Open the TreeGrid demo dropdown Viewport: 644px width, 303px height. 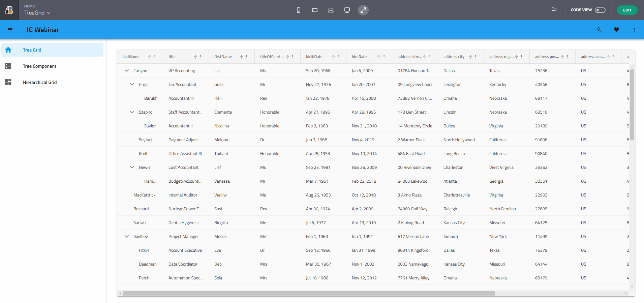point(37,13)
